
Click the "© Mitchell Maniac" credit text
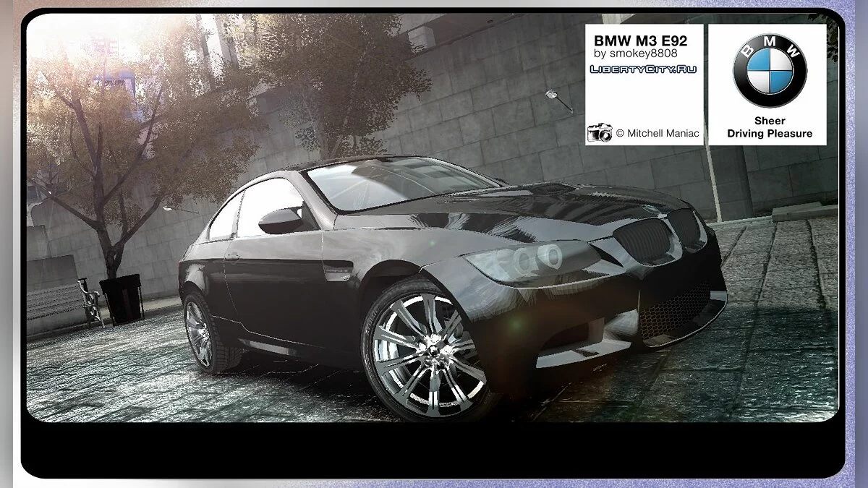pos(656,134)
